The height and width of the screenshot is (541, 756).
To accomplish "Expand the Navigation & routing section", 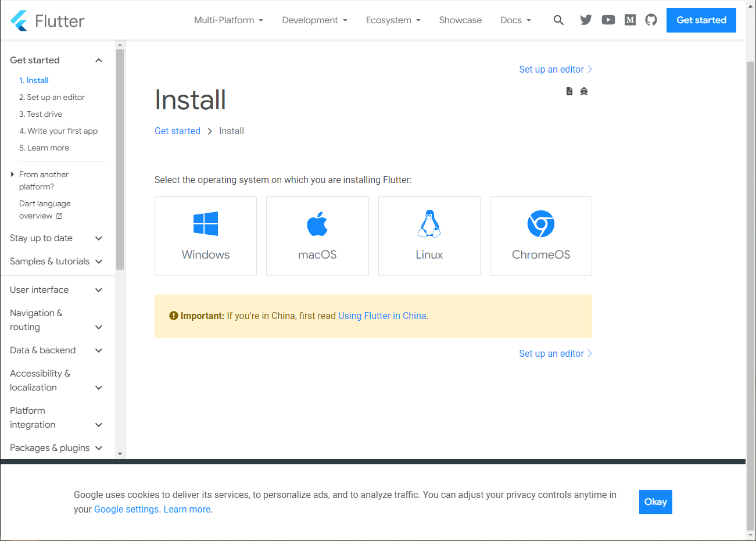I will [56, 320].
